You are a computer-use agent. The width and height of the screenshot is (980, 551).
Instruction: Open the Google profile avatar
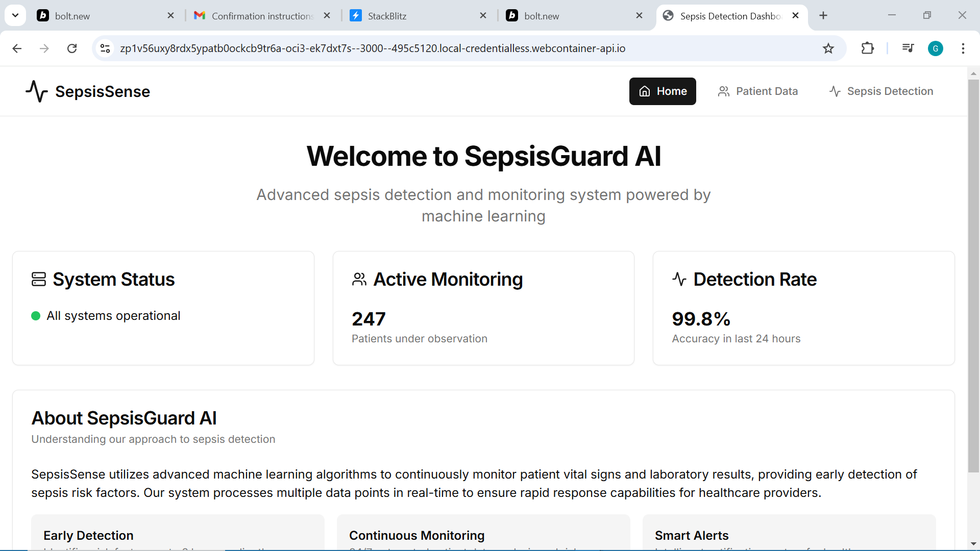(x=935, y=48)
